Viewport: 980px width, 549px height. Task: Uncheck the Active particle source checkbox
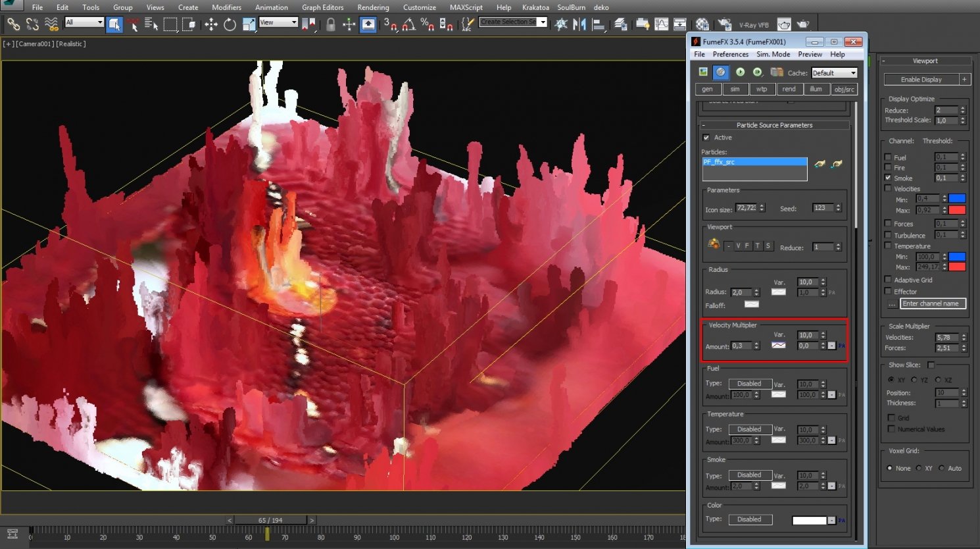point(706,138)
